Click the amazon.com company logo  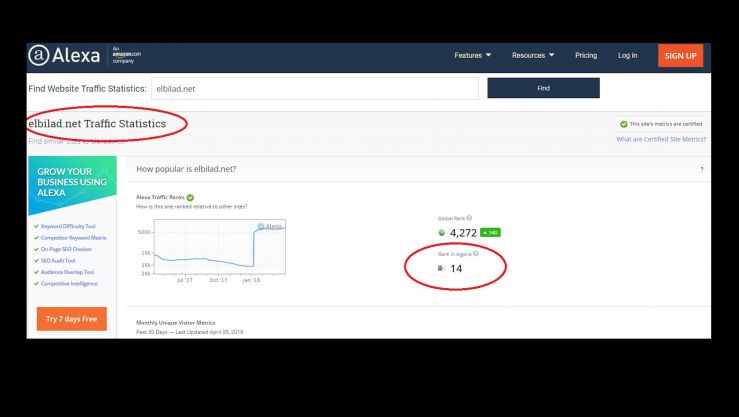click(126, 55)
